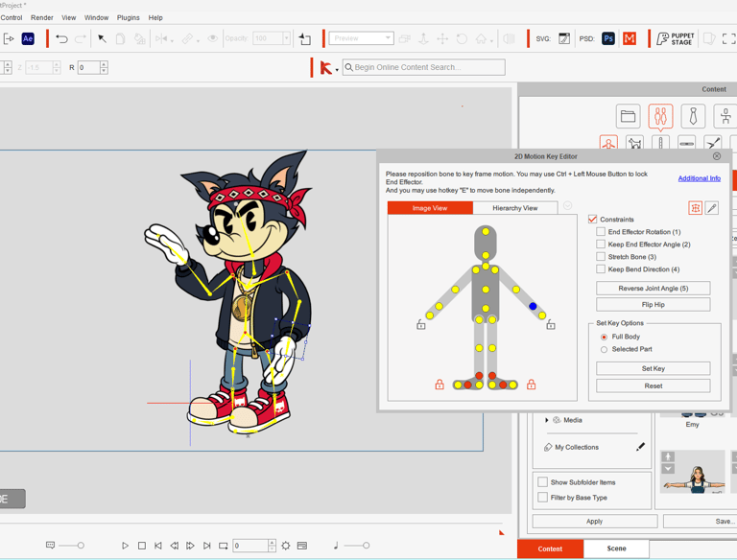Image resolution: width=737 pixels, height=560 pixels.
Task: Launch the Photoshop PSD editor icon
Action: (608, 38)
